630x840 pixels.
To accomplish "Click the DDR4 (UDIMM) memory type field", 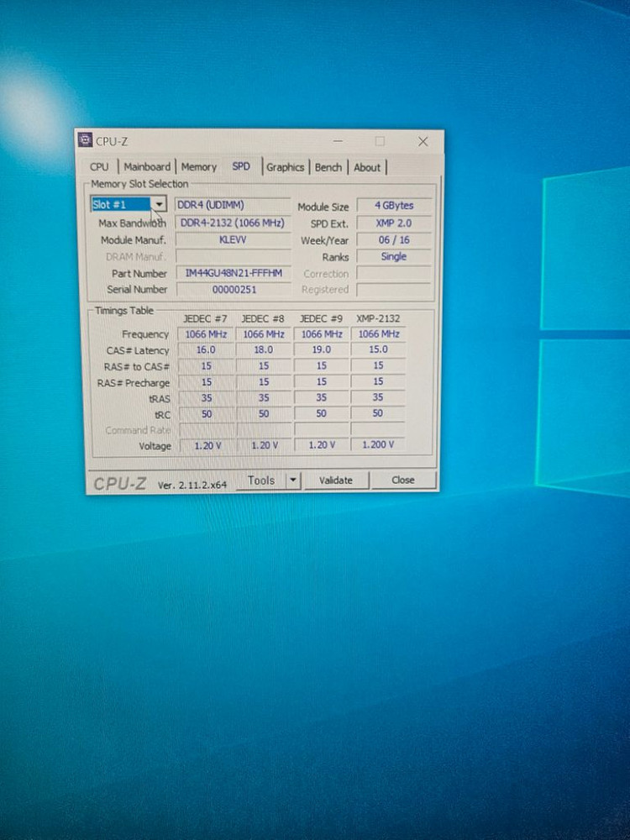I will click(x=233, y=205).
